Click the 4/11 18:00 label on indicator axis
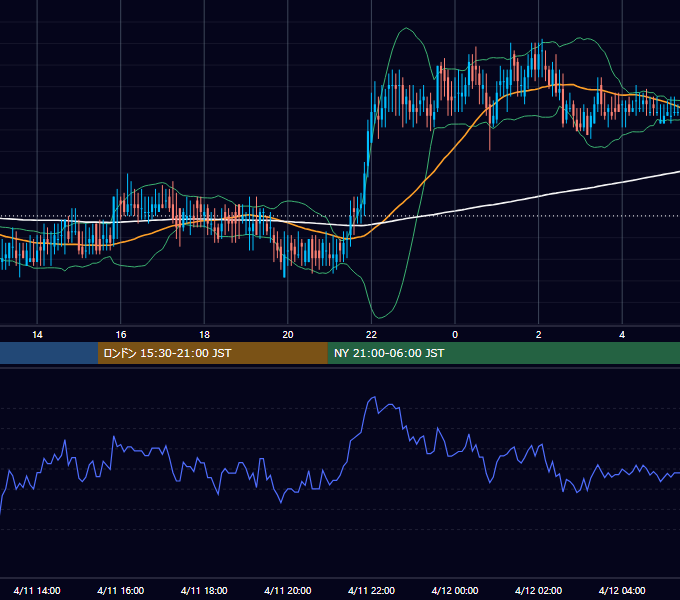Image resolution: width=680 pixels, height=600 pixels. tap(204, 590)
